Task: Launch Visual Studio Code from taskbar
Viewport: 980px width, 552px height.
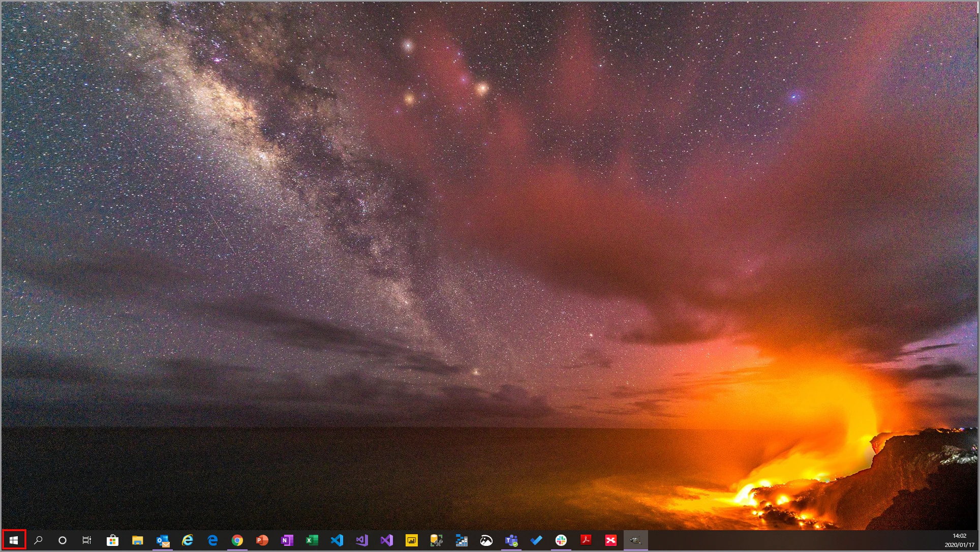Action: 337,540
